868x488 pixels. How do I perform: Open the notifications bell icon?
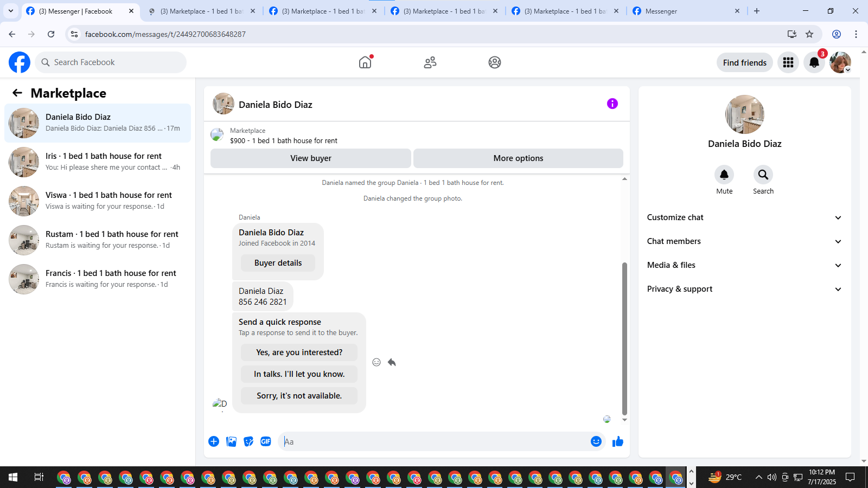pos(814,62)
